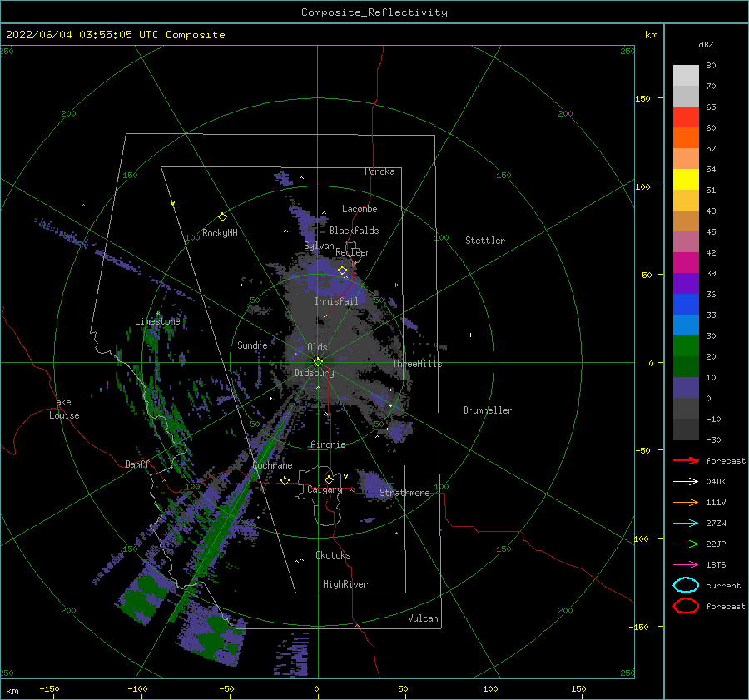Click the Stettler city label

[x=485, y=241]
